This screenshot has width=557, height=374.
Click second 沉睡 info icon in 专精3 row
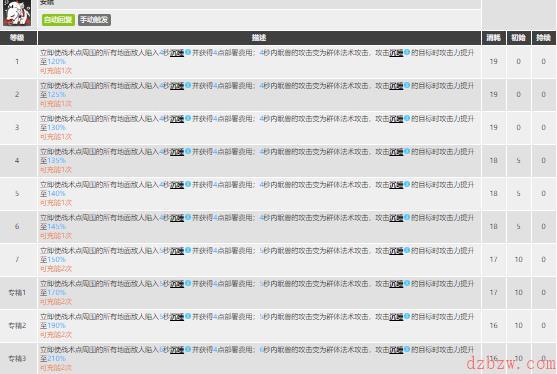407,349
